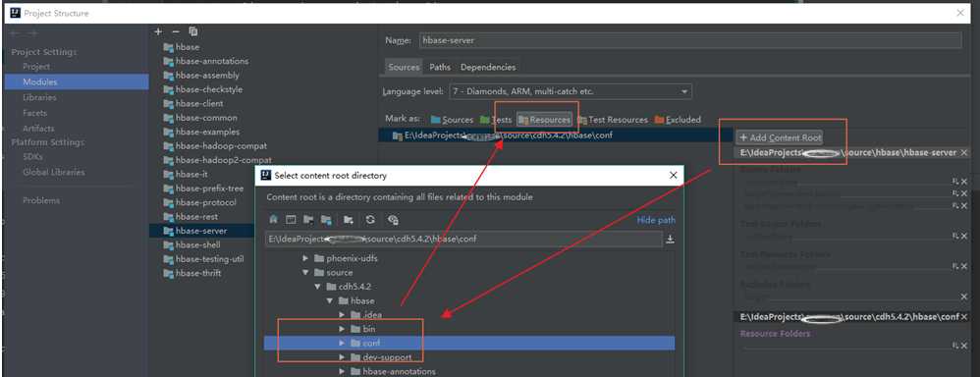Select the hbase module
The height and width of the screenshot is (377, 980).
pos(182,47)
